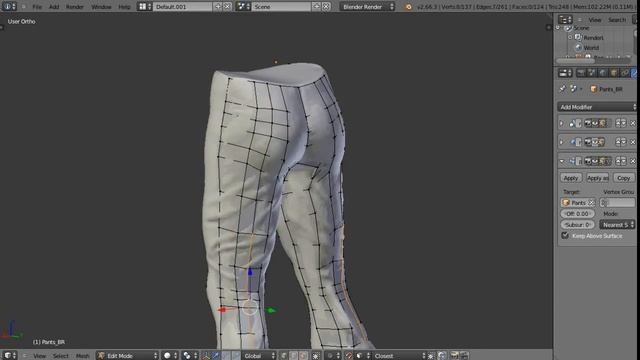This screenshot has width=640, height=360.
Task: Click the Default.001 layout name field
Action: tap(183, 7)
